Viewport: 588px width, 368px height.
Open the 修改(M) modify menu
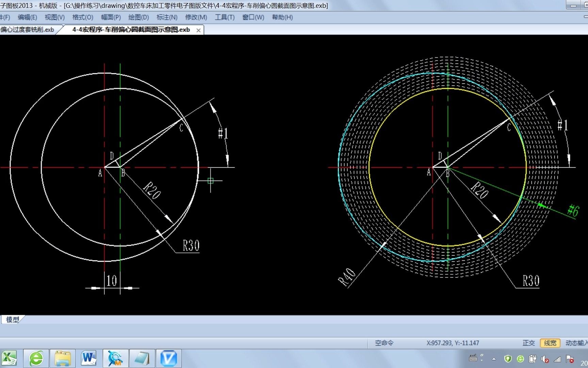(196, 17)
